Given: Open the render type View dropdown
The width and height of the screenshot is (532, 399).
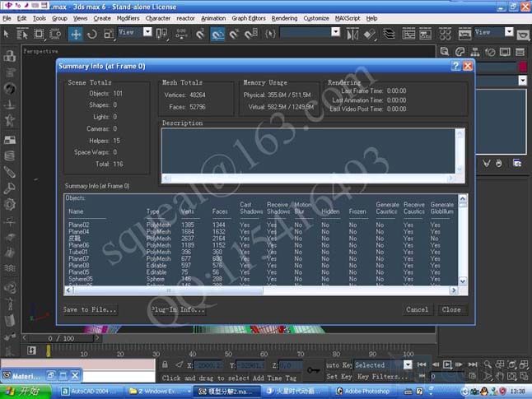Looking at the screenshot, I should 509,32.
